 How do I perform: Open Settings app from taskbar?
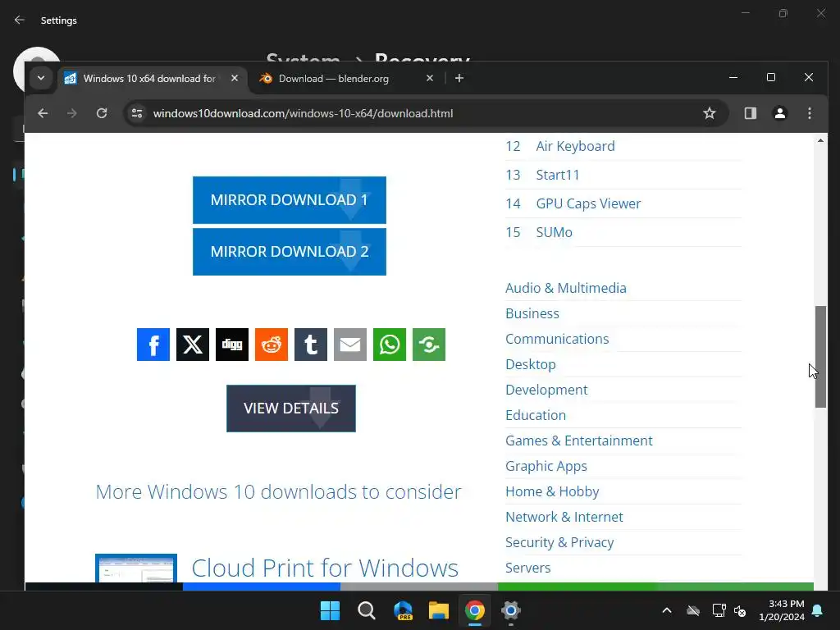[511, 610]
